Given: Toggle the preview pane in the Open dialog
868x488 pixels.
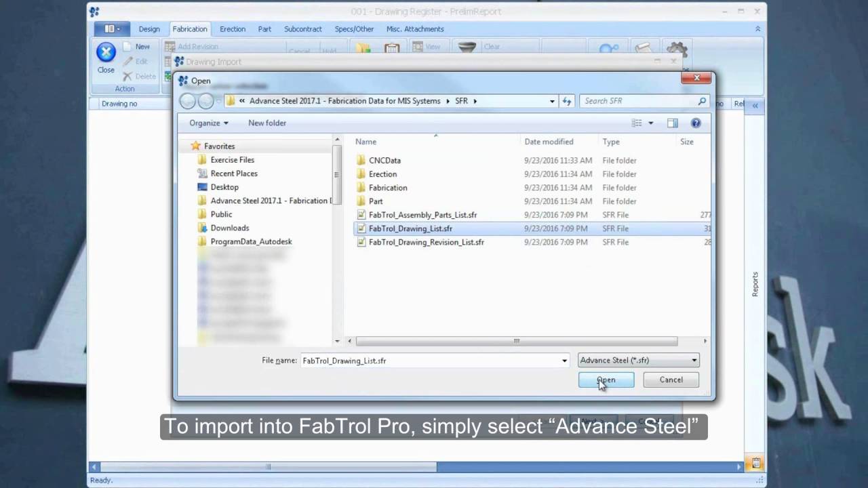Looking at the screenshot, I should click(x=672, y=123).
